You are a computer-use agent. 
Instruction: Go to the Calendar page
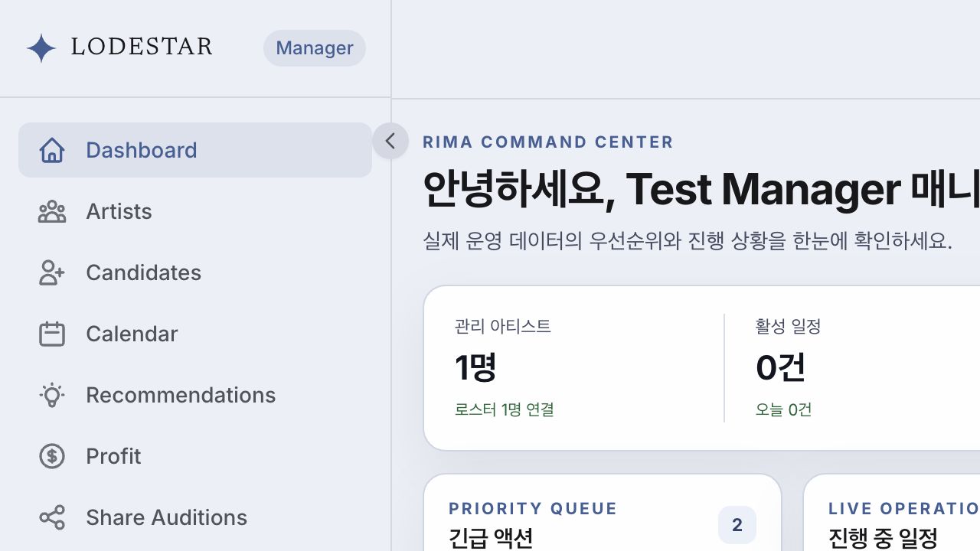coord(195,334)
